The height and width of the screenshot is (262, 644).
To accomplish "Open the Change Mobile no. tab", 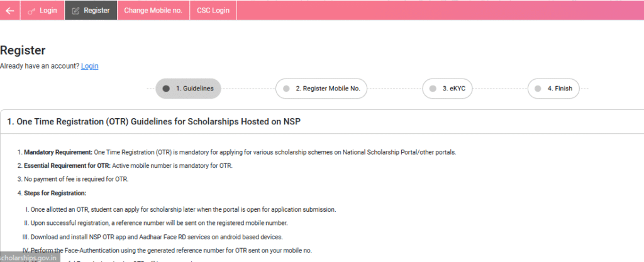I will point(153,11).
